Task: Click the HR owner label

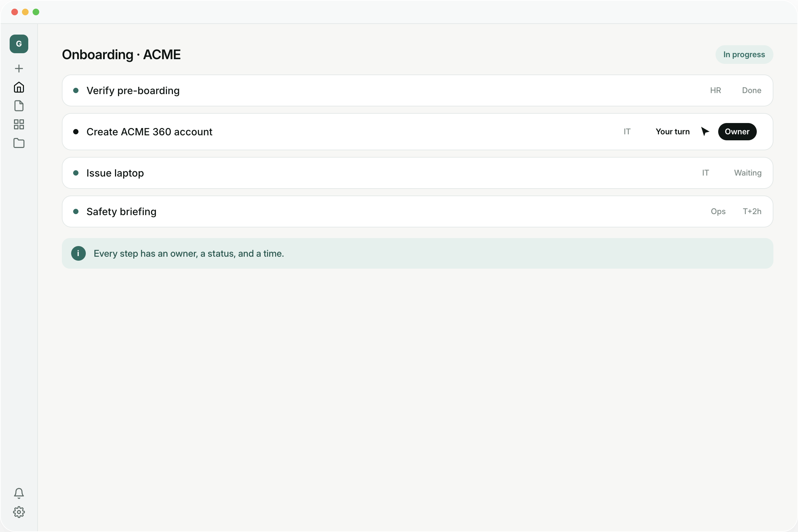Action: [716, 90]
